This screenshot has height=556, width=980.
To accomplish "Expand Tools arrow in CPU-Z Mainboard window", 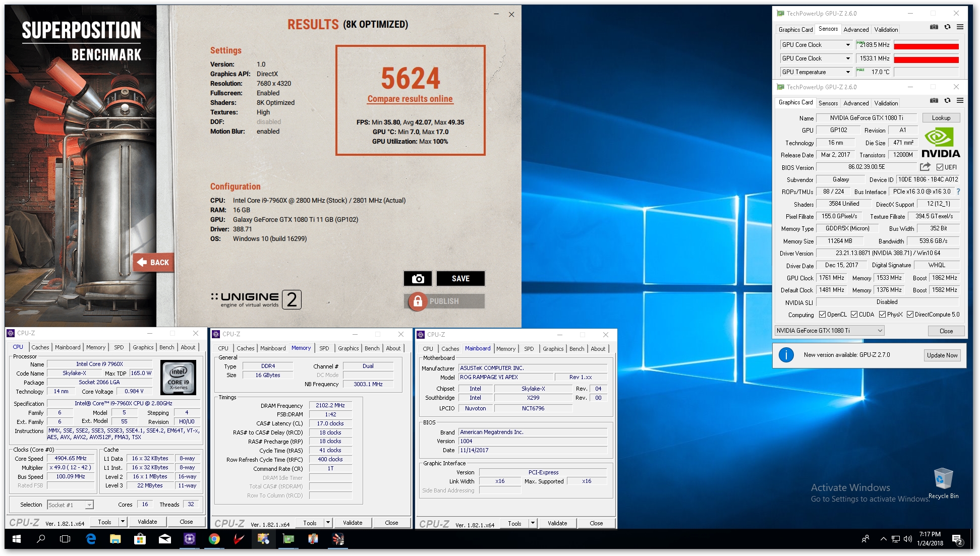I will coord(533,523).
